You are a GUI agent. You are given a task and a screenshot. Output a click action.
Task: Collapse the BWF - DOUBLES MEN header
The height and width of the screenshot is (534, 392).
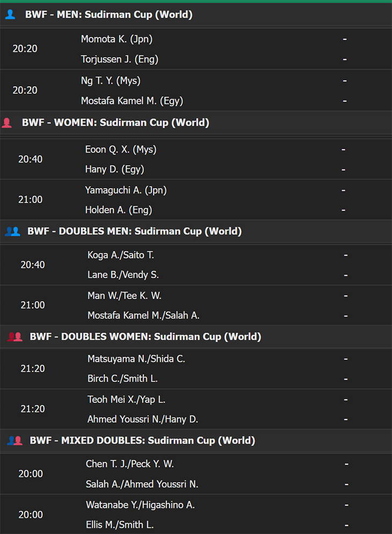tap(196, 231)
